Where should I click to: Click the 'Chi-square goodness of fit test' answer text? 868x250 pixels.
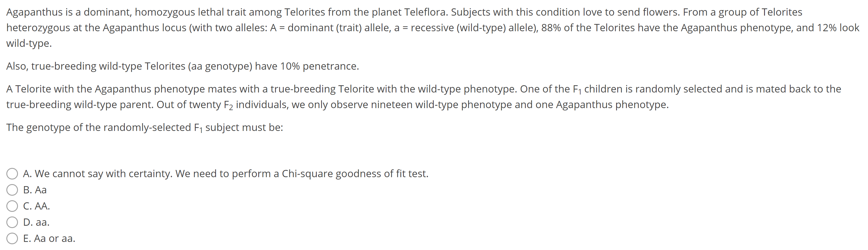click(354, 174)
